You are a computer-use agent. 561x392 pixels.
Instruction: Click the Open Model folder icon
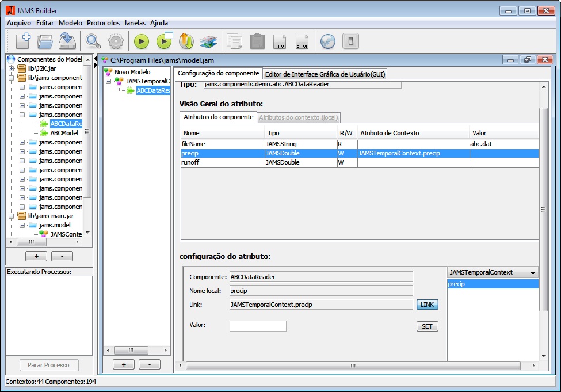click(45, 41)
